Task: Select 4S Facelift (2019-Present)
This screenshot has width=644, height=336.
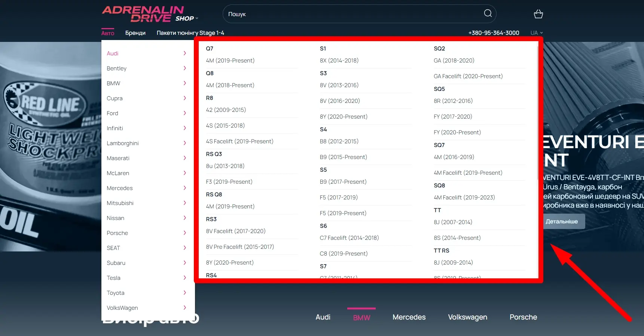Action: (239, 141)
